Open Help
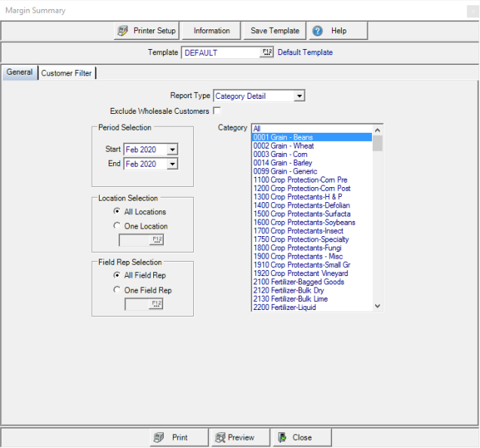The width and height of the screenshot is (480, 448). (x=338, y=31)
